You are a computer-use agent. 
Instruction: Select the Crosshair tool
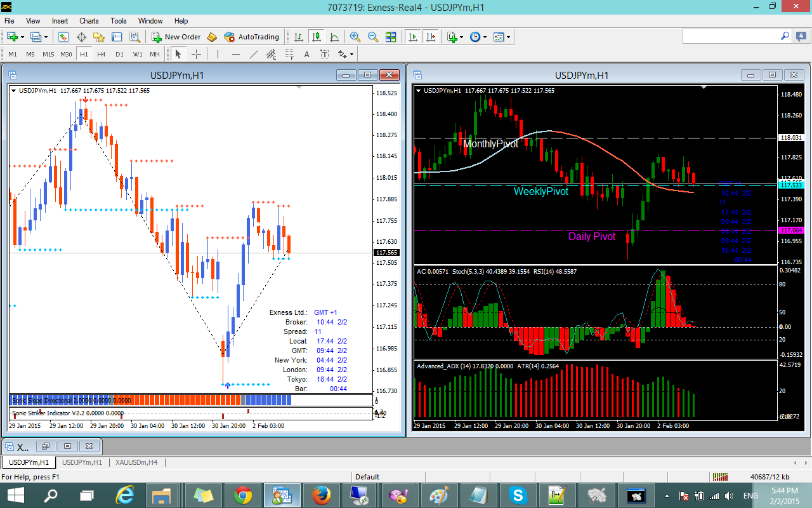pos(196,54)
